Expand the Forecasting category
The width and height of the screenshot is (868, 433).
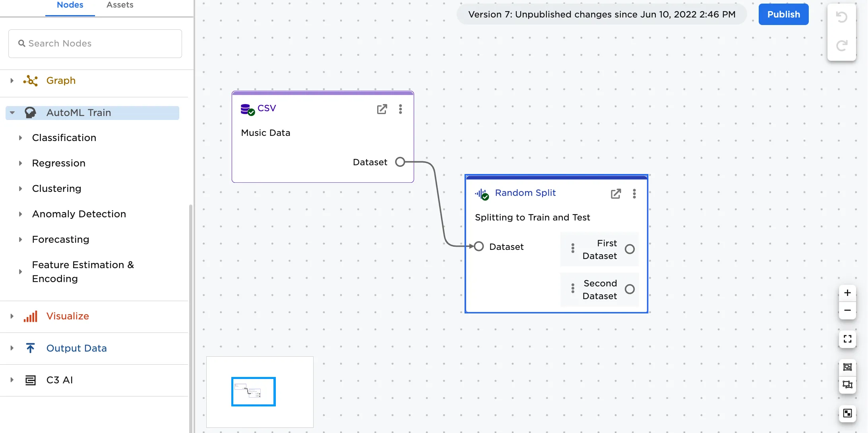click(21, 239)
